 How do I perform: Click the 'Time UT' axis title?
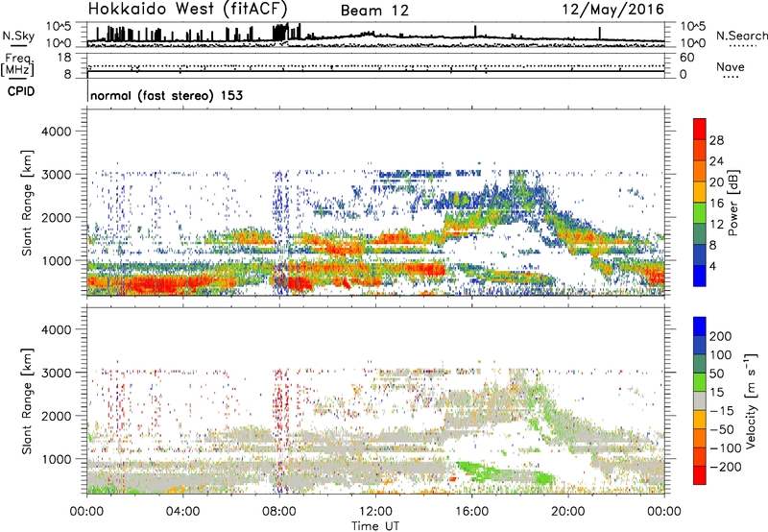(x=375, y=525)
